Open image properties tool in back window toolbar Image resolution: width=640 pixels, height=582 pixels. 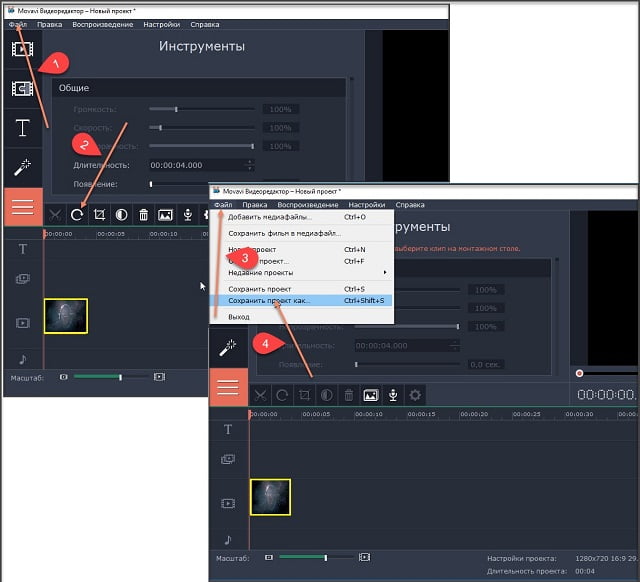165,215
